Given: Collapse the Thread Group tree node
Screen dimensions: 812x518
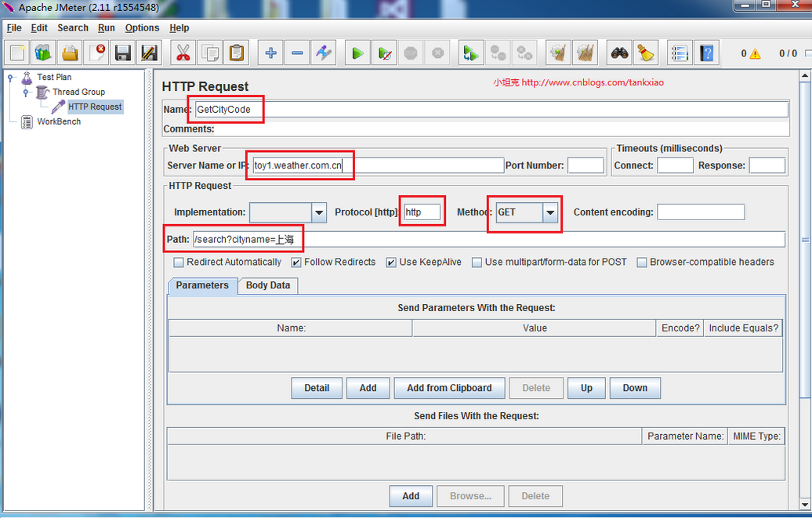Looking at the screenshot, I should [x=26, y=92].
